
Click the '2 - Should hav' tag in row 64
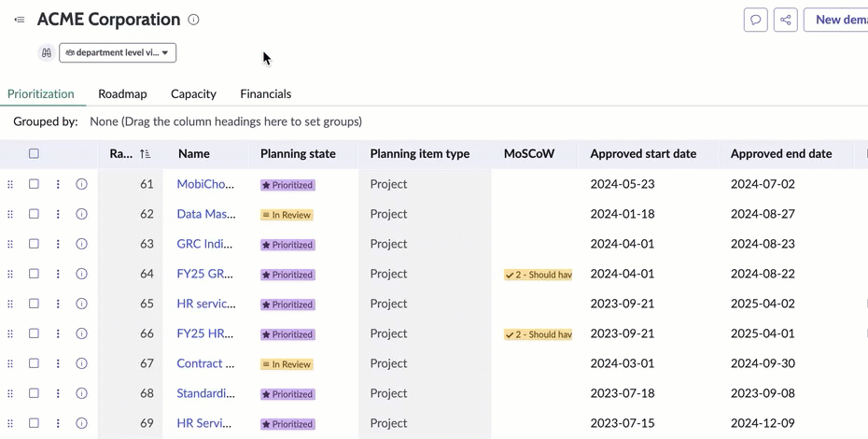539,275
